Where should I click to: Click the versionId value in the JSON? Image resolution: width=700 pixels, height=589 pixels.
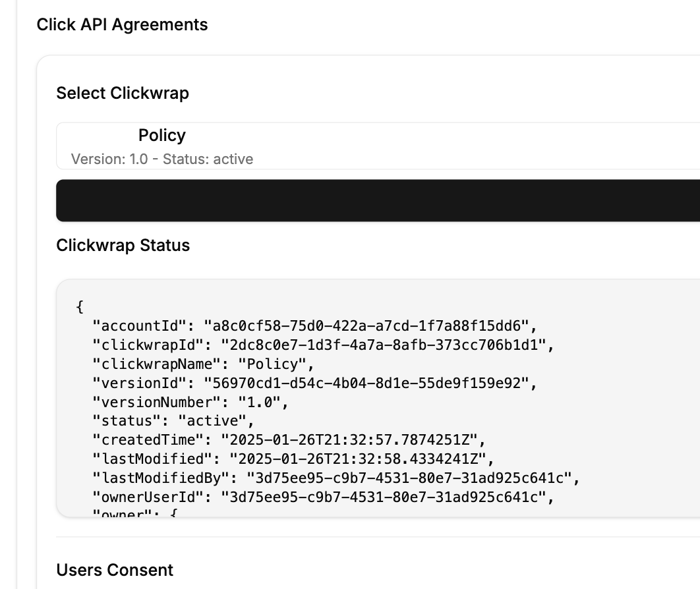pos(372,383)
